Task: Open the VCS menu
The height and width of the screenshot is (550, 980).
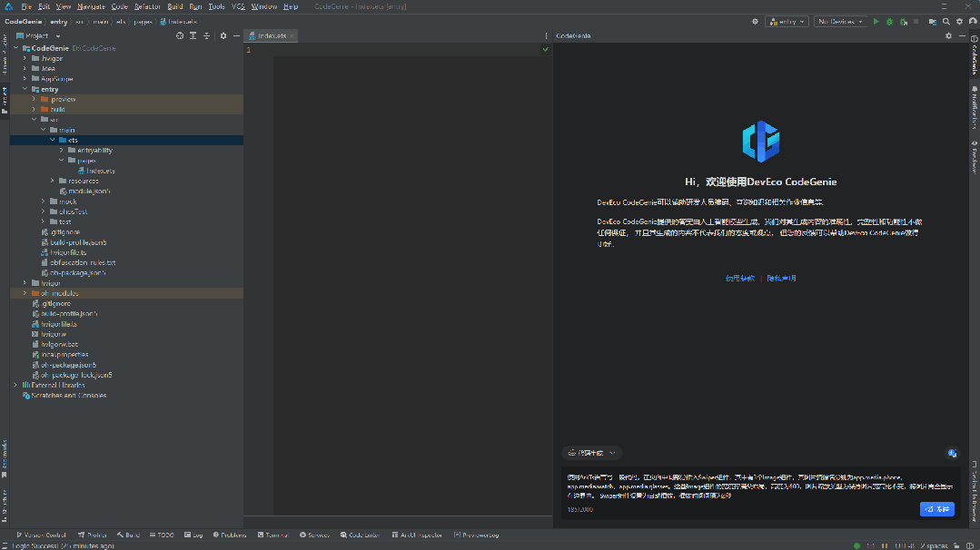Action: (x=238, y=6)
